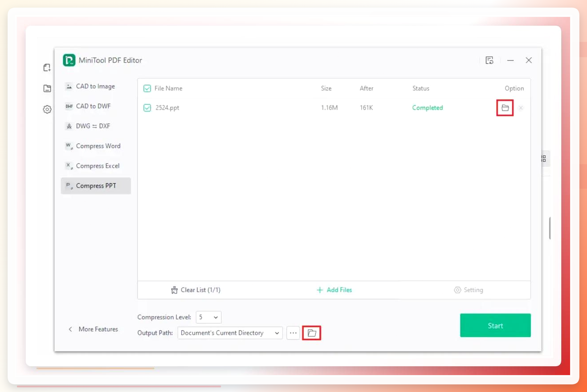Minimize the MiniTool PDF Editor dialog
Image resolution: width=587 pixels, height=392 pixels.
pos(510,60)
